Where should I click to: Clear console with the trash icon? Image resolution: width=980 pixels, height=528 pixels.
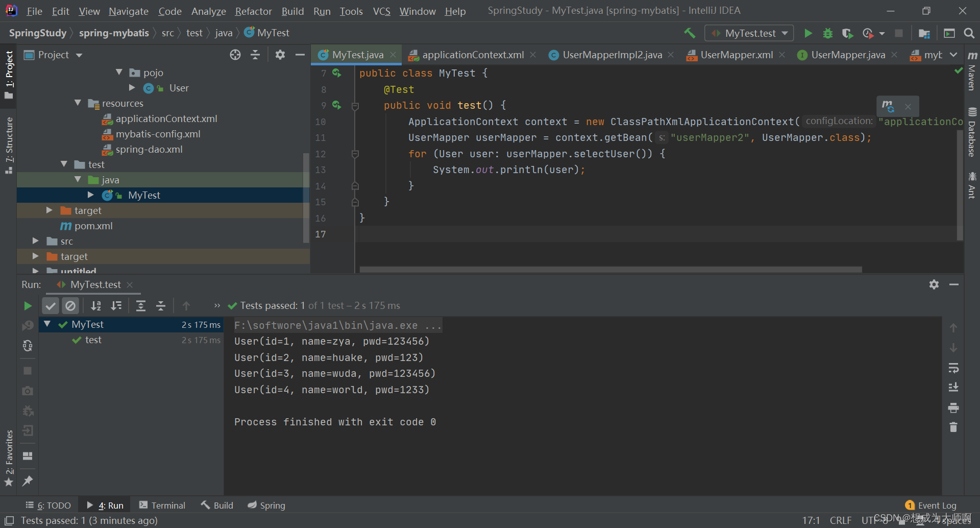click(953, 427)
